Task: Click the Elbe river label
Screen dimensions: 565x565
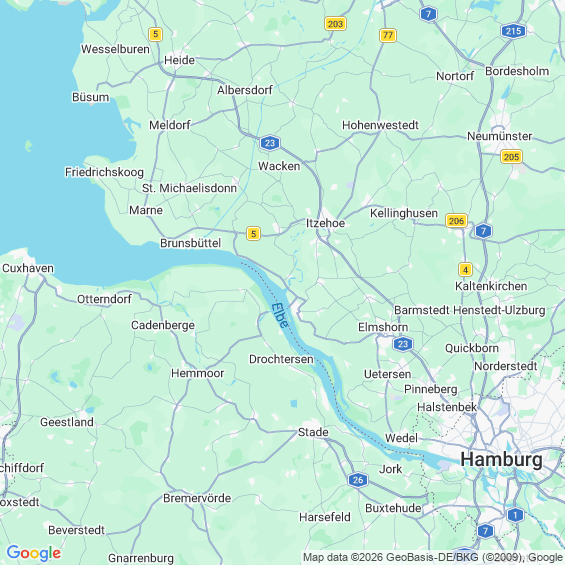Action: (280, 316)
